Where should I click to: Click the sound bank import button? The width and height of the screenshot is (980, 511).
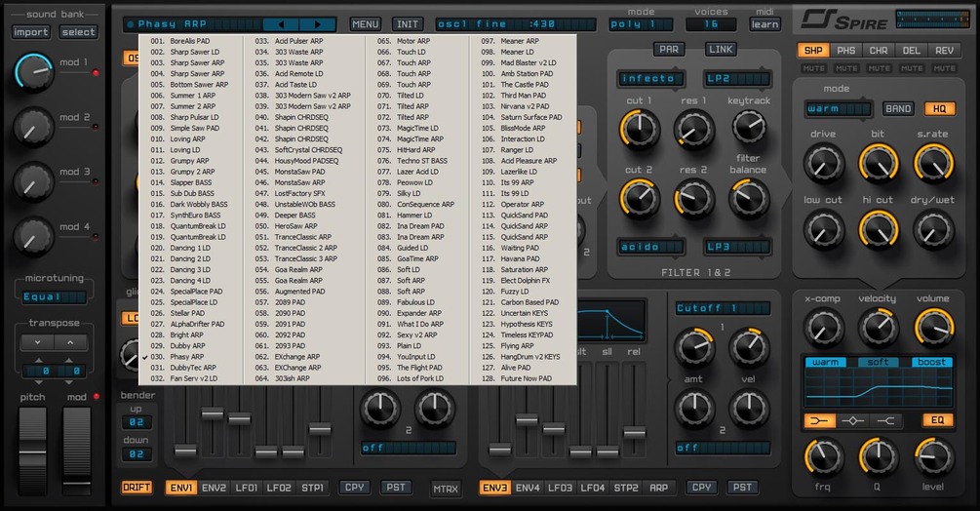click(x=30, y=32)
